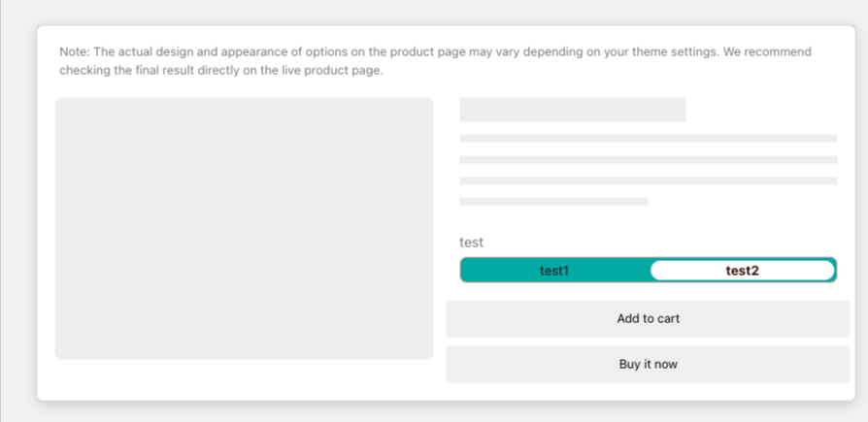This screenshot has width=868, height=422.
Task: Click the first description skeleton line
Action: (648, 139)
